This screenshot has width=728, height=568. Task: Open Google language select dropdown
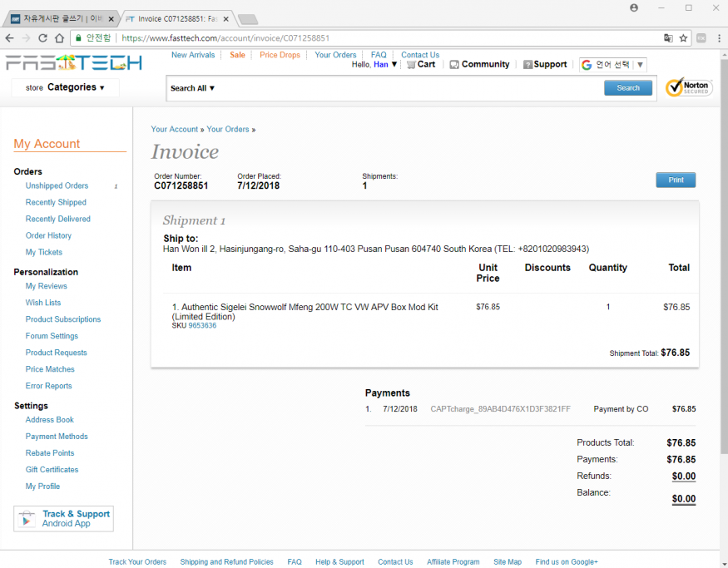612,64
